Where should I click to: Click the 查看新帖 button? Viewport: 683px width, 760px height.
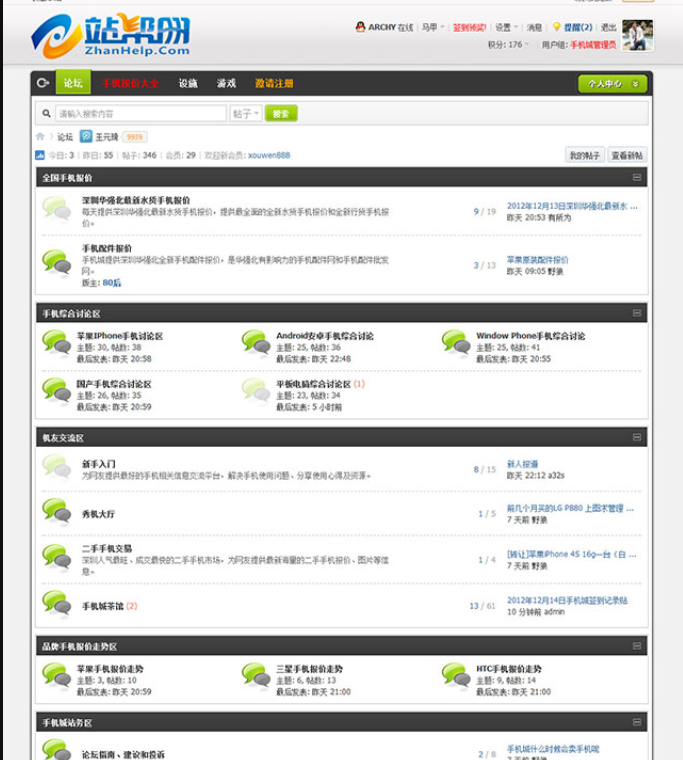(627, 155)
